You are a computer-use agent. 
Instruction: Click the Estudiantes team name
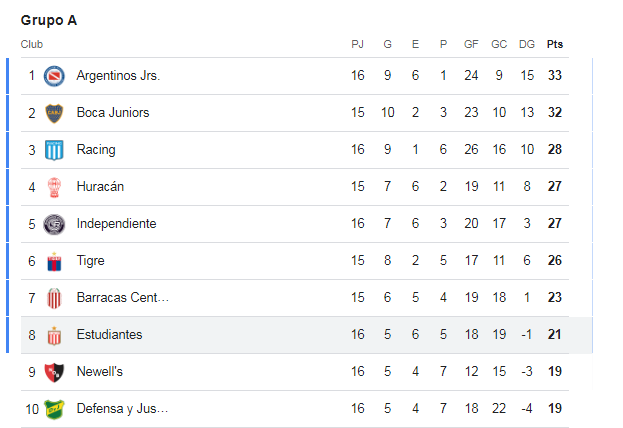[x=109, y=334]
